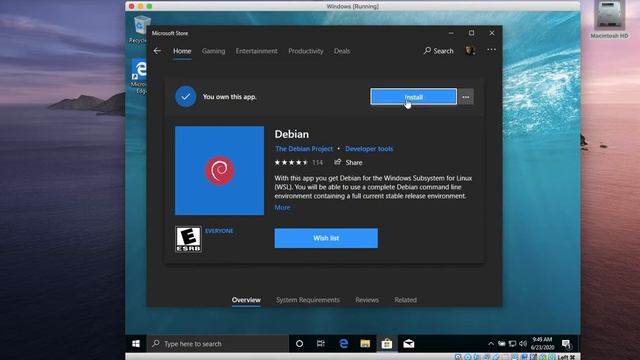
Task: Click the '114' ratings count
Action: tap(318, 162)
